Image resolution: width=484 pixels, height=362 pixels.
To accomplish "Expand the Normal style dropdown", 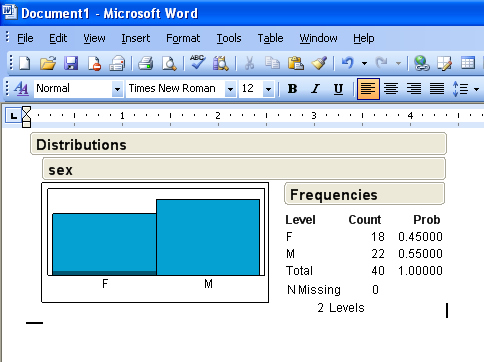I will click(117, 89).
